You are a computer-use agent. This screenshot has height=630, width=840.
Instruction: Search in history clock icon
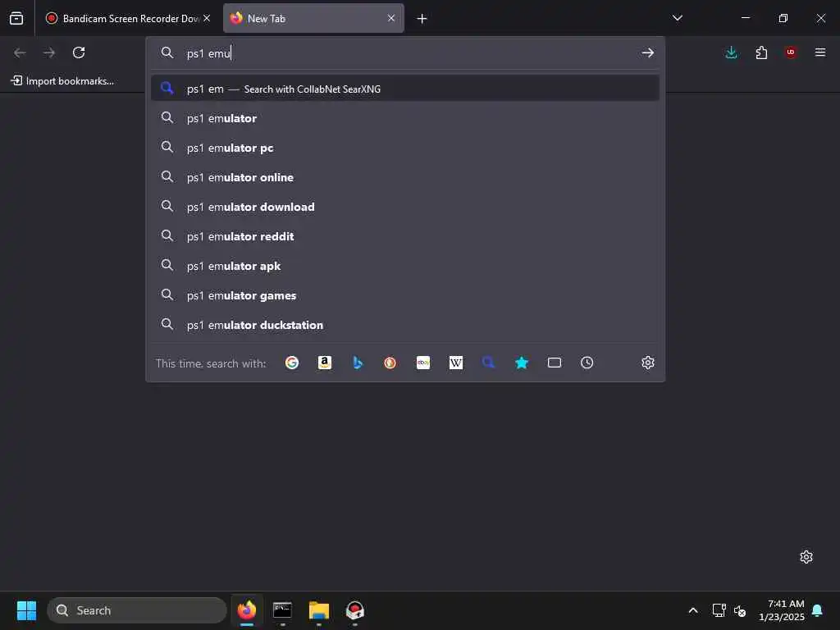point(587,363)
